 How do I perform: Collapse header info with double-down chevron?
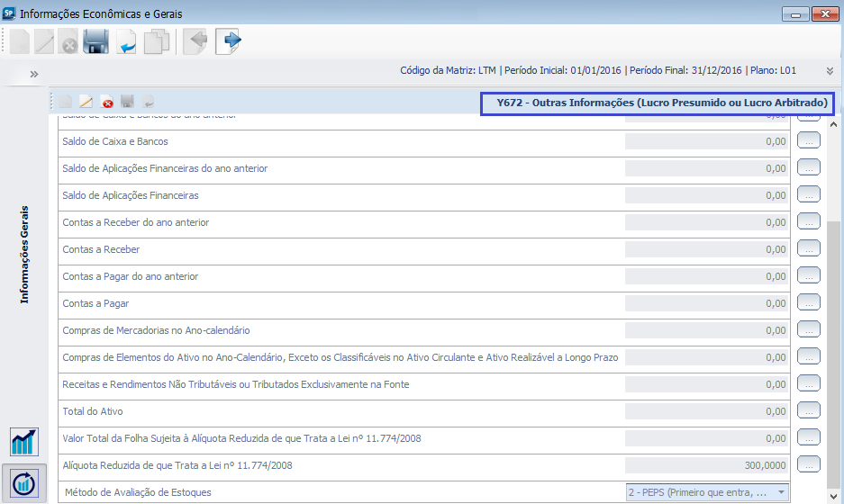tap(830, 70)
